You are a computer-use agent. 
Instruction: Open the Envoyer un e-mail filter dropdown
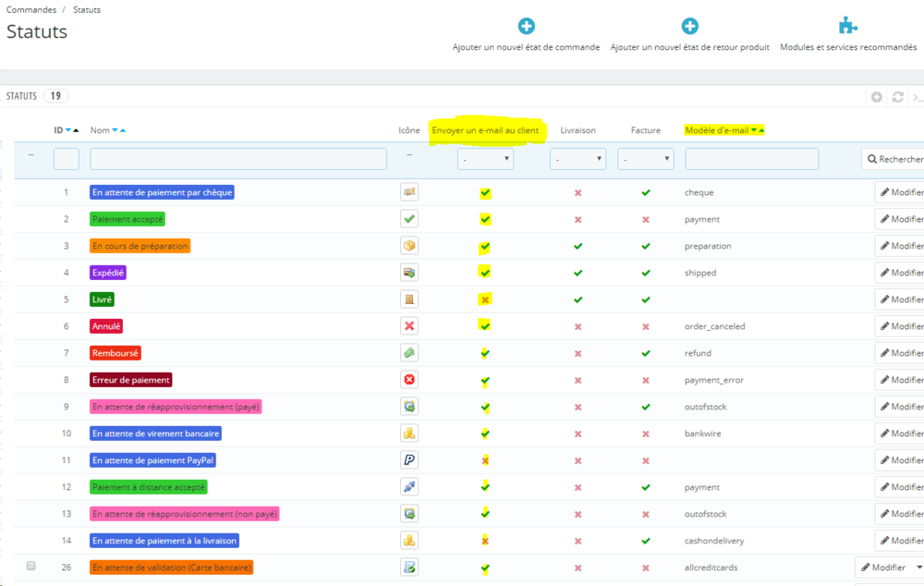[x=485, y=160]
